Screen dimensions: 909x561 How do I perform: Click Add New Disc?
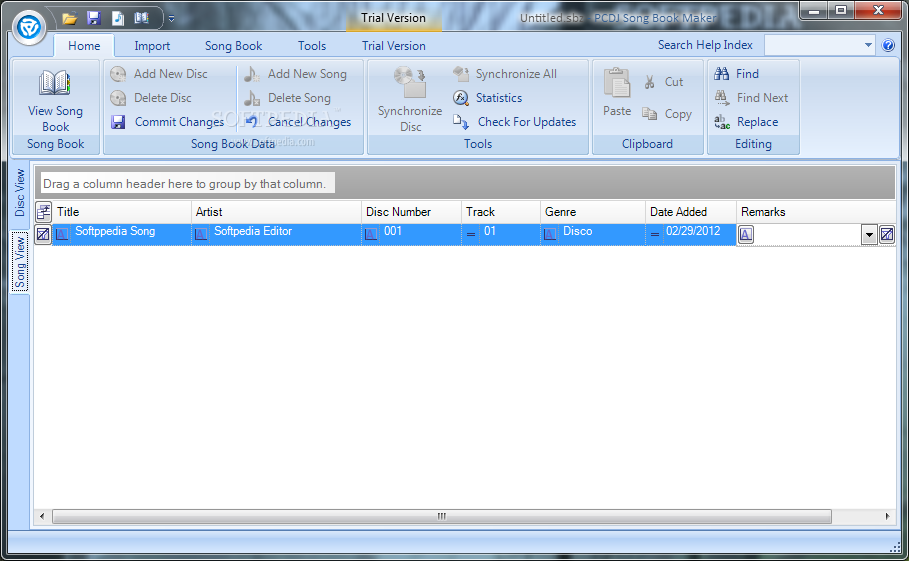pyautogui.click(x=159, y=74)
